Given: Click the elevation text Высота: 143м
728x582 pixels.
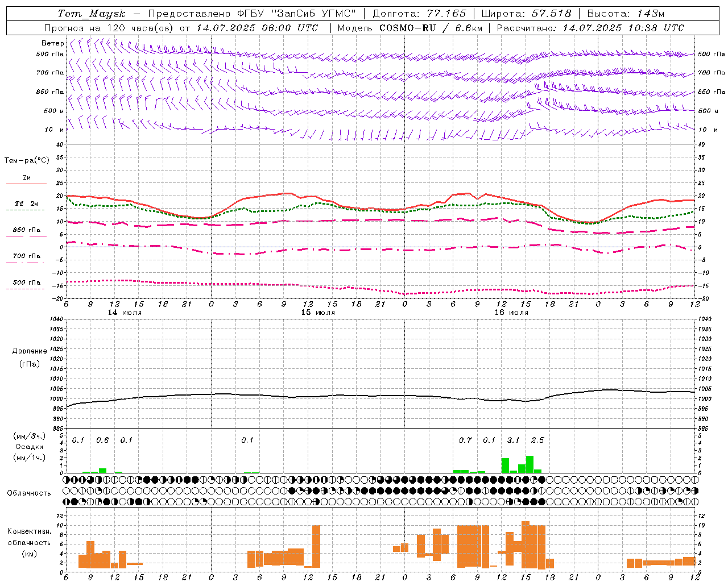Looking at the screenshot, I should (626, 14).
